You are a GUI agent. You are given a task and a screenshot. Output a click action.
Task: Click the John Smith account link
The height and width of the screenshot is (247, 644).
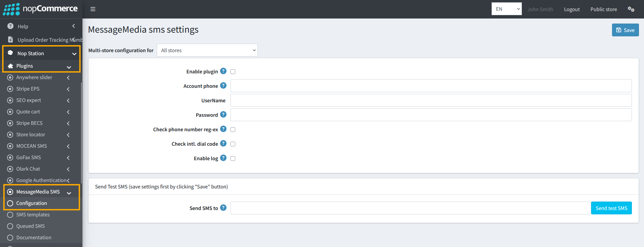tap(540, 9)
